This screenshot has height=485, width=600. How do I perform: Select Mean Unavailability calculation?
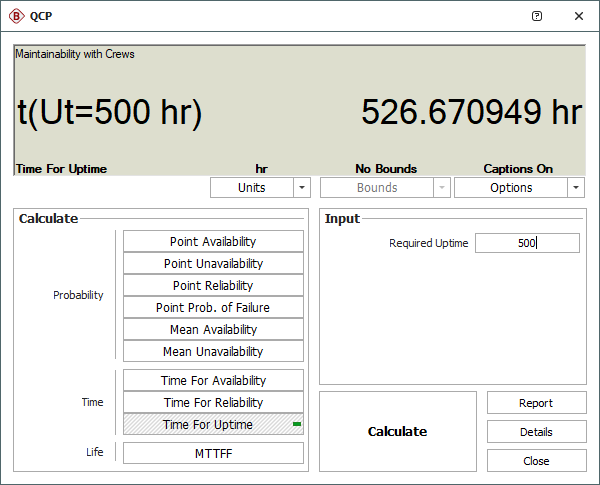click(213, 351)
